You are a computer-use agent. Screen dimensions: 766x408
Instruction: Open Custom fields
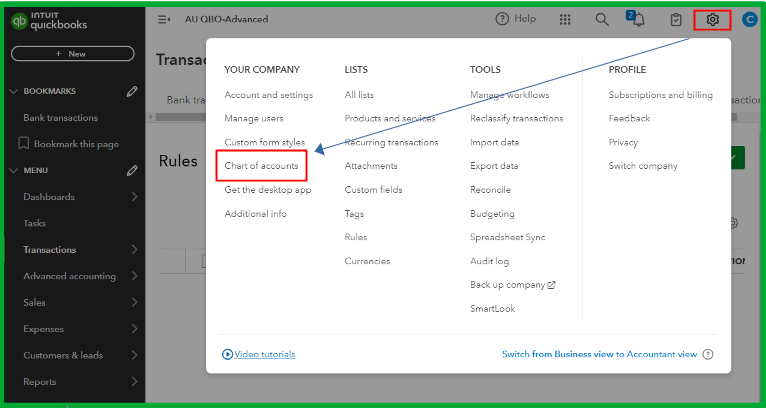click(373, 190)
